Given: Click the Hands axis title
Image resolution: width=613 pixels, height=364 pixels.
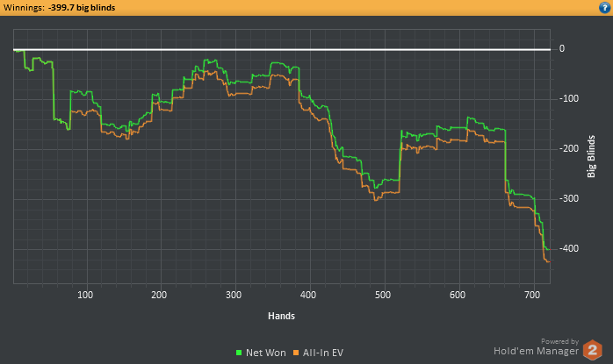Looking at the screenshot, I should click(282, 316).
